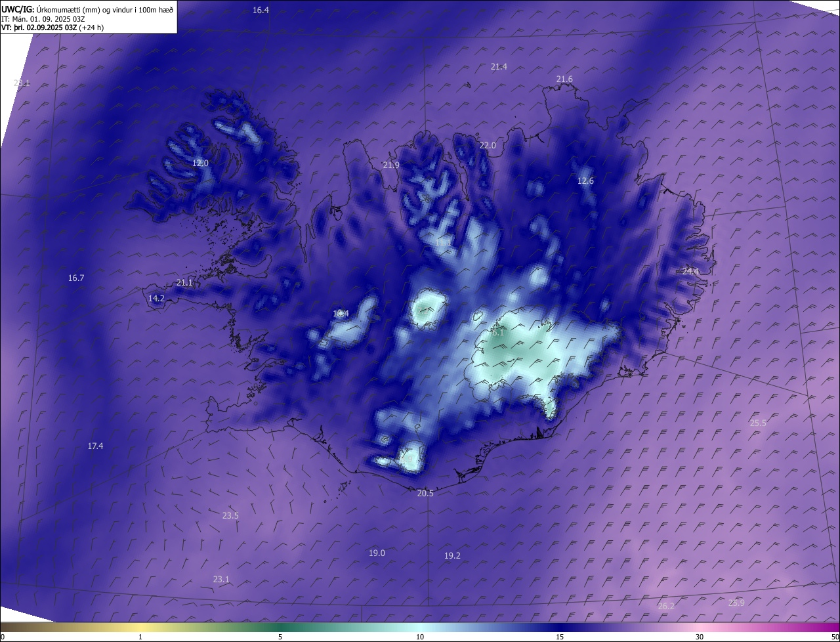Click the 'VT: þri. 02.09.2025 03Z (+24 h)' line
The image size is (840, 642).
pos(52,28)
